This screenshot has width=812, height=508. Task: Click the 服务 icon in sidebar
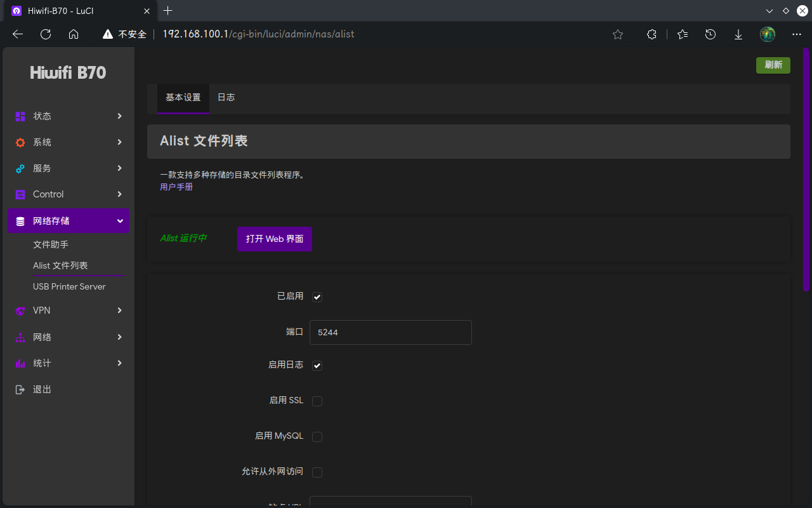(x=20, y=168)
